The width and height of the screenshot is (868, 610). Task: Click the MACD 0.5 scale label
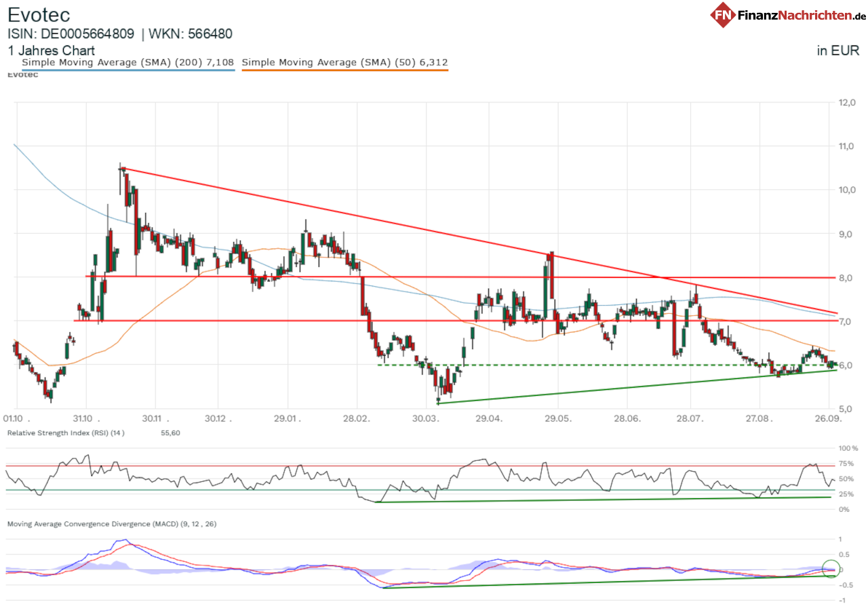click(x=846, y=554)
